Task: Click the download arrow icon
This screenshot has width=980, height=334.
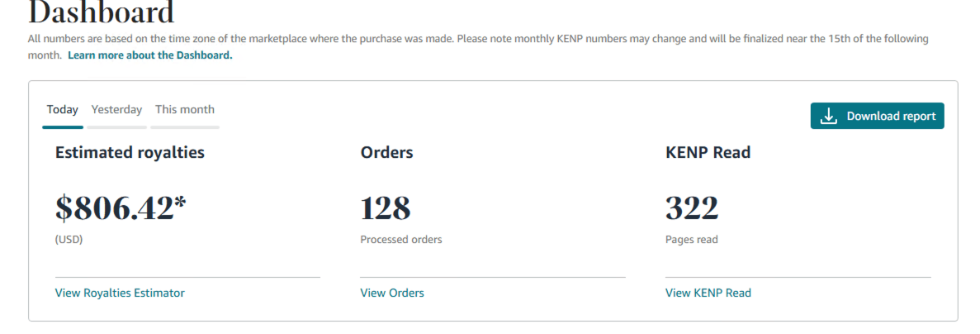Action: (x=828, y=117)
